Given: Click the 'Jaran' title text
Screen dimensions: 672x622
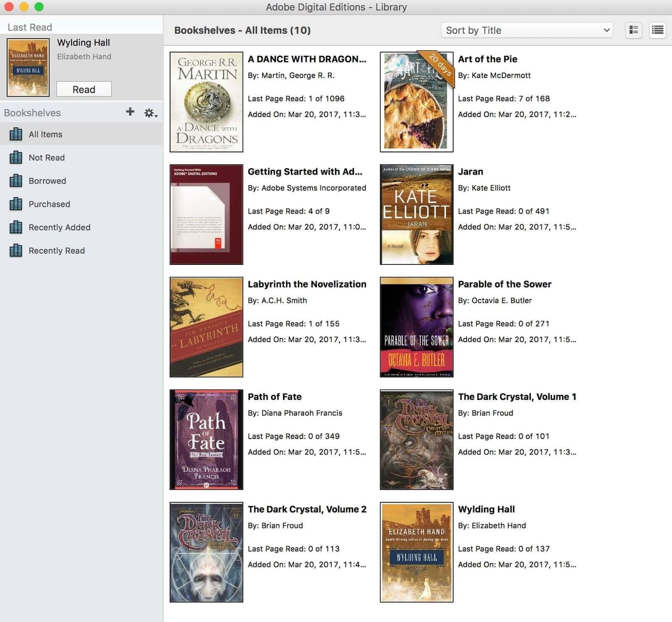Looking at the screenshot, I should (x=470, y=172).
